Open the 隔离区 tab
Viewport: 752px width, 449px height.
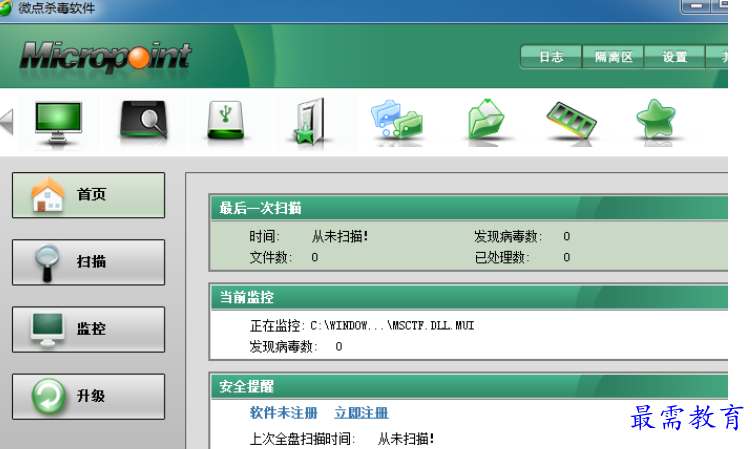click(x=613, y=57)
